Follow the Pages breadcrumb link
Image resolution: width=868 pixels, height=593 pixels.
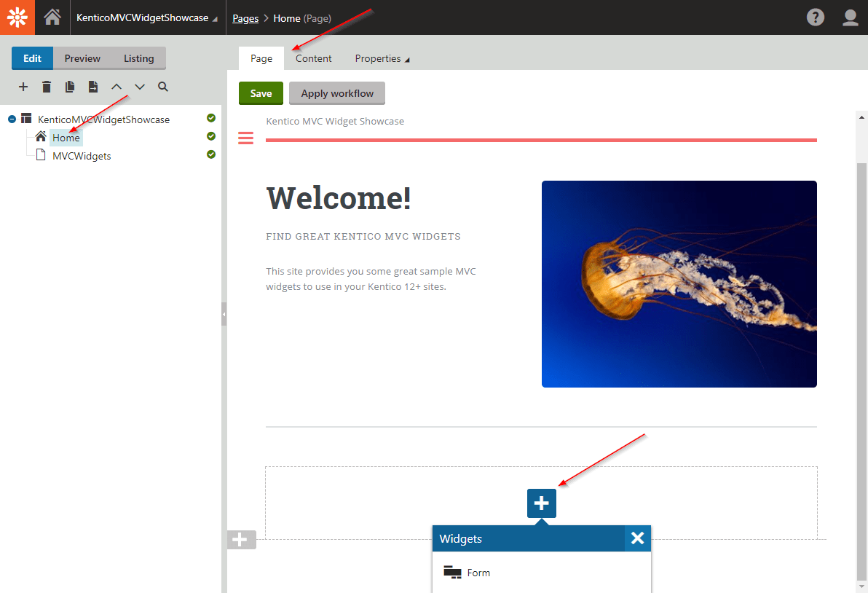245,18
